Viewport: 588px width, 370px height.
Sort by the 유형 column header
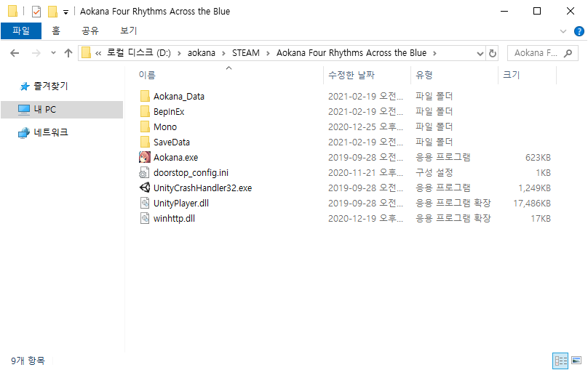(x=424, y=75)
